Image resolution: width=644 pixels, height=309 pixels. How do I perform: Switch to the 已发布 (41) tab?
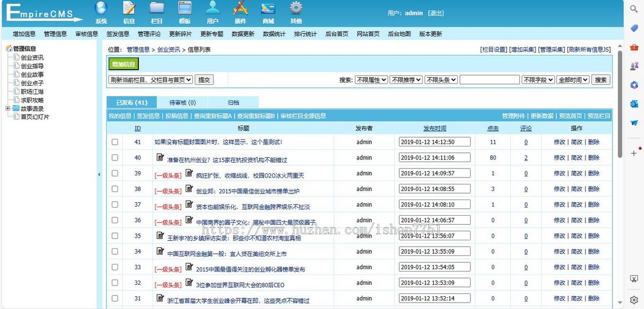coord(132,102)
